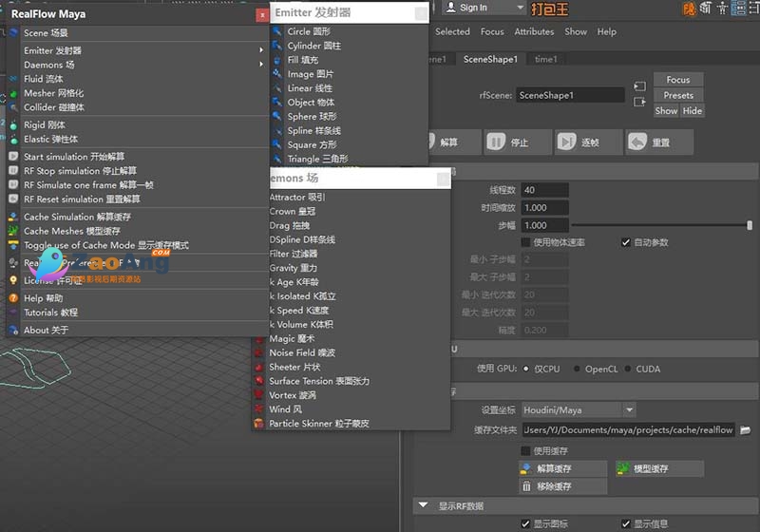This screenshot has height=532, width=760.
Task: Open the Show menu
Action: (576, 31)
